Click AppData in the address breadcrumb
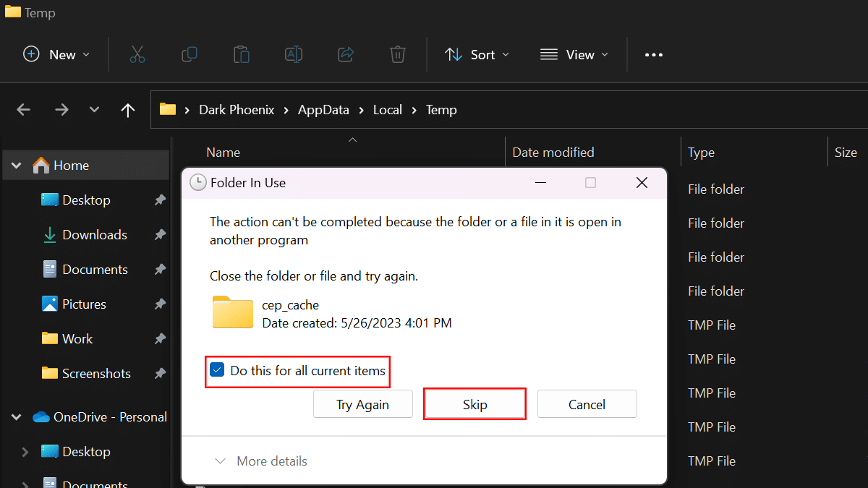This screenshot has width=868, height=488. click(323, 110)
